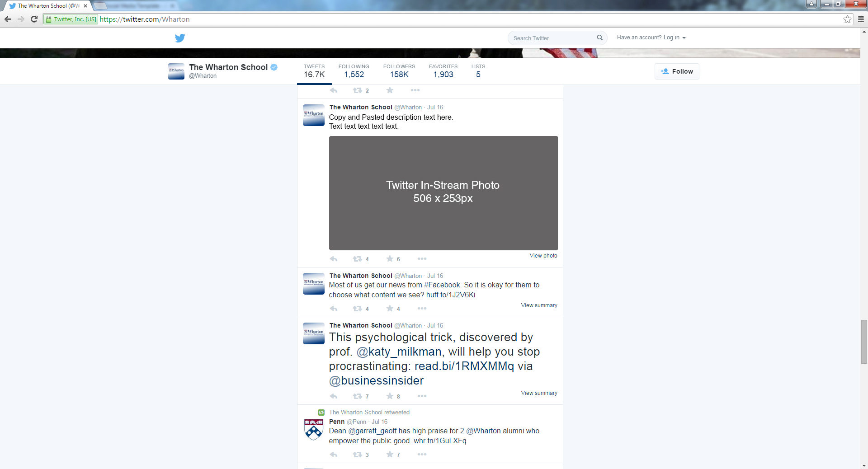The image size is (868, 469).
Task: Open @businessinsider profile mention
Action: [x=376, y=380]
